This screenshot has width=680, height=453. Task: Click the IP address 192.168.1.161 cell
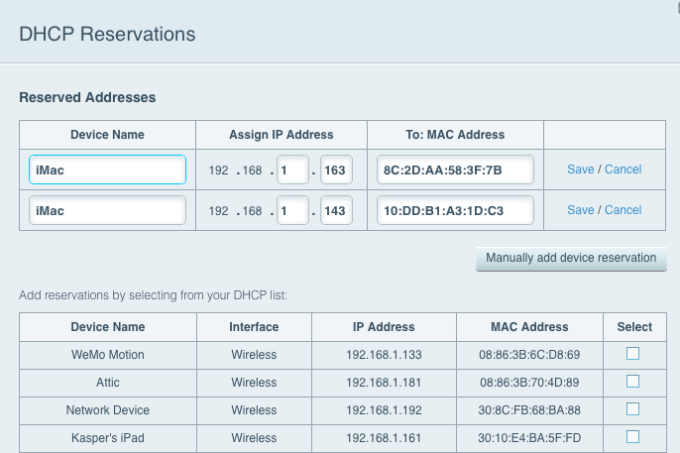pyautogui.click(x=384, y=437)
